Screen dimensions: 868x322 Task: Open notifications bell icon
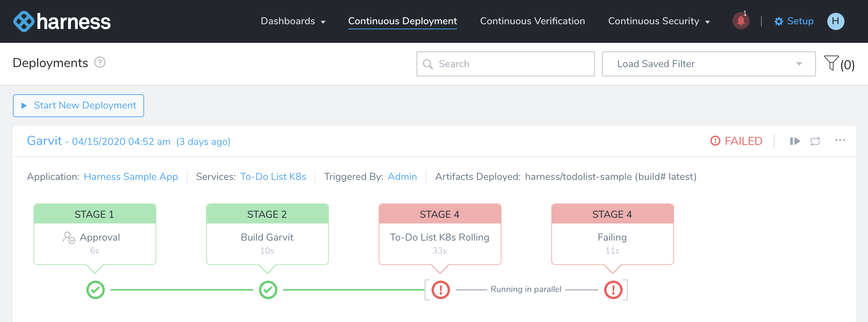741,21
